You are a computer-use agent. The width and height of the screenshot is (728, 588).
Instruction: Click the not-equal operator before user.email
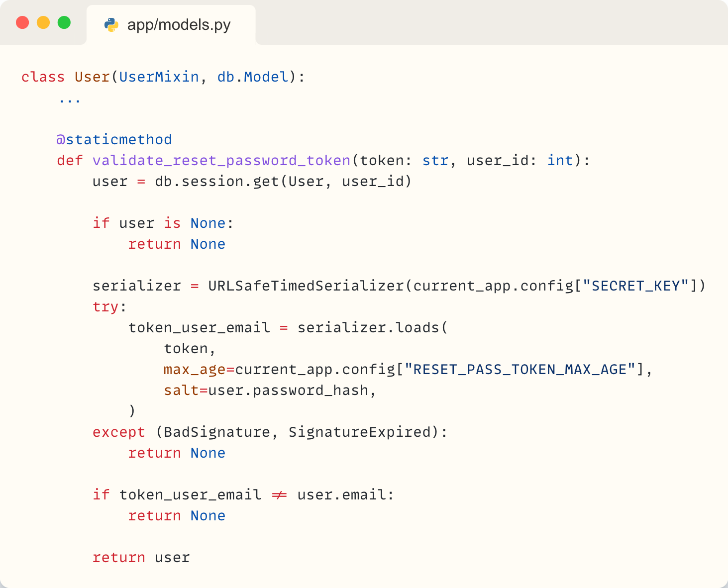[x=279, y=495]
